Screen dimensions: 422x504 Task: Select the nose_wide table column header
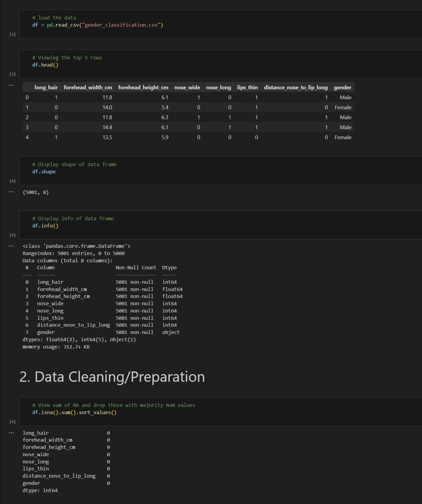(x=187, y=87)
